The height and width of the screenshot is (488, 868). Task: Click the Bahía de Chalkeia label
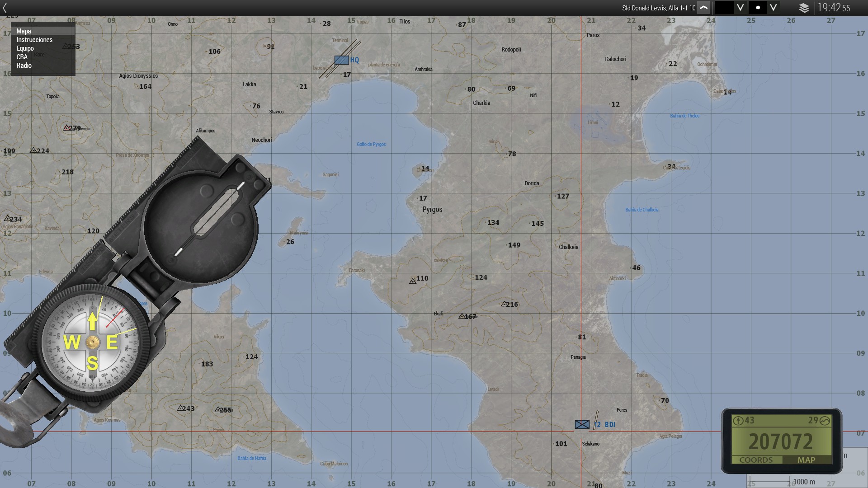(642, 210)
